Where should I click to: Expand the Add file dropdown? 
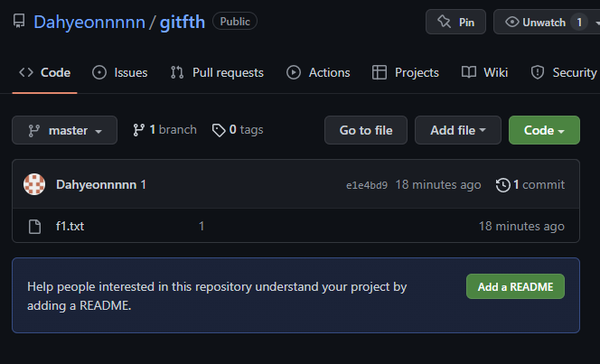pyautogui.click(x=458, y=130)
